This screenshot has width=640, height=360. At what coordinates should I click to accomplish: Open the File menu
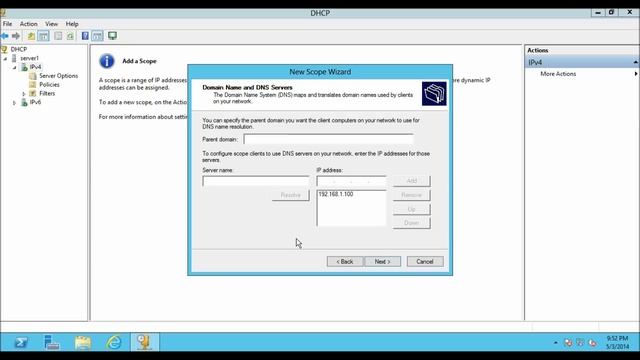[x=7, y=24]
